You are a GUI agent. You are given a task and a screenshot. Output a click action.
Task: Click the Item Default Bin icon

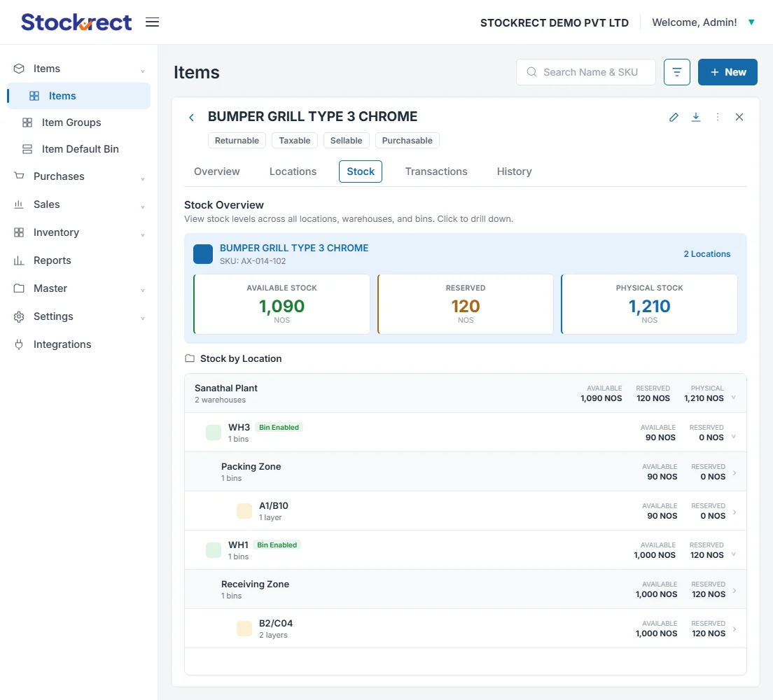(27, 149)
